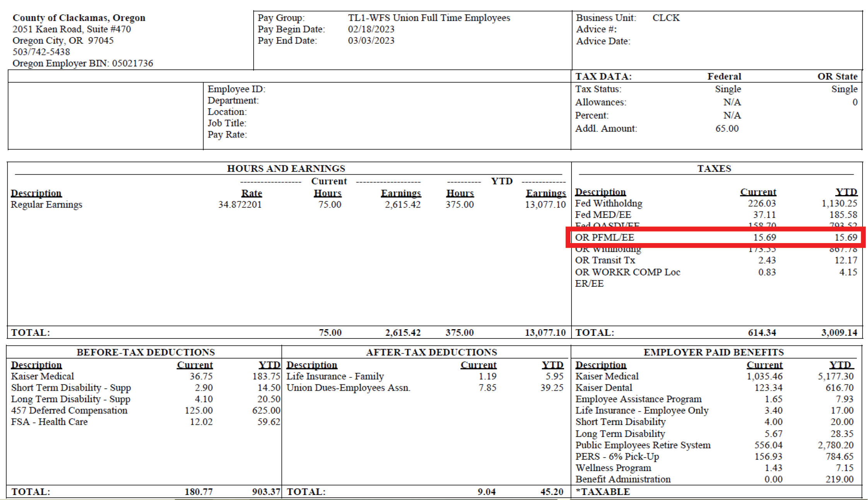This screenshot has height=500, width=868.
Task: Click the TAXES section header
Action: coord(714,168)
